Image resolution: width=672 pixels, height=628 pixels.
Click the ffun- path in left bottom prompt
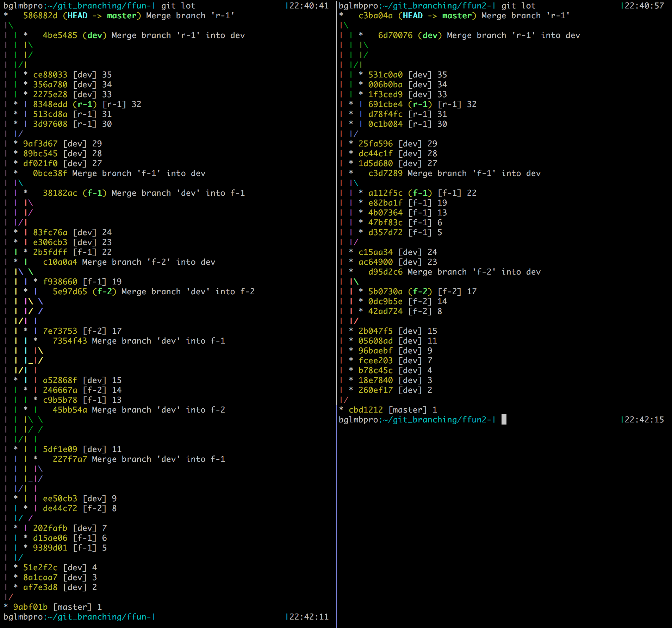tap(100, 617)
